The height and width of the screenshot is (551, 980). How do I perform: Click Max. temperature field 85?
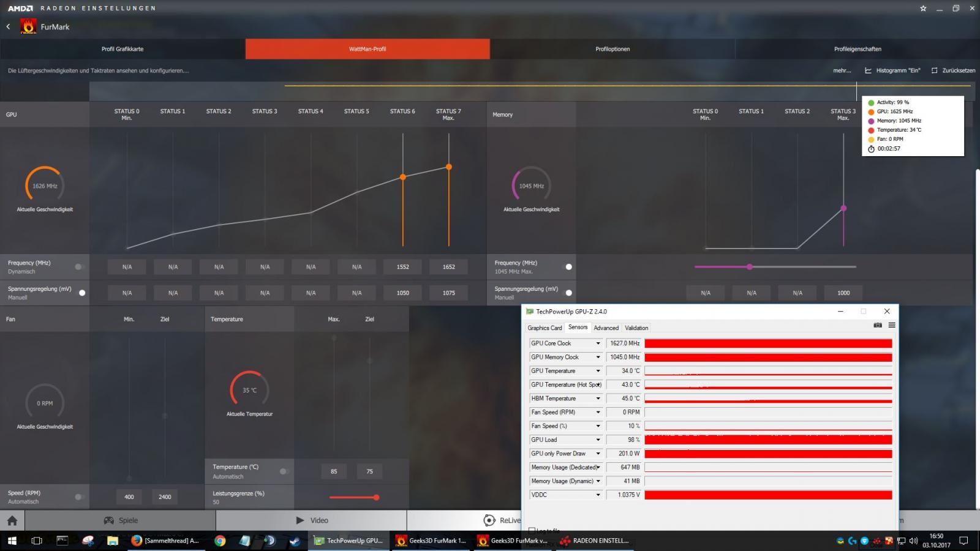(334, 471)
